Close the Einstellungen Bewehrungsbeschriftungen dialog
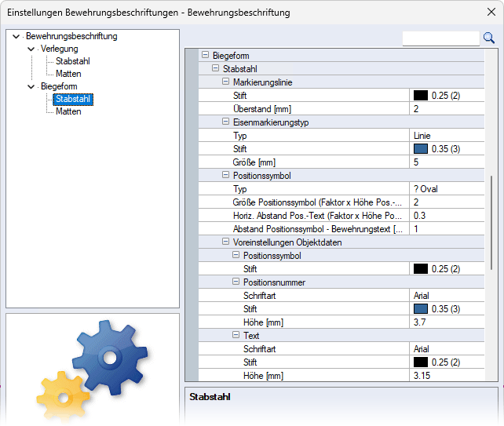 tap(491, 12)
